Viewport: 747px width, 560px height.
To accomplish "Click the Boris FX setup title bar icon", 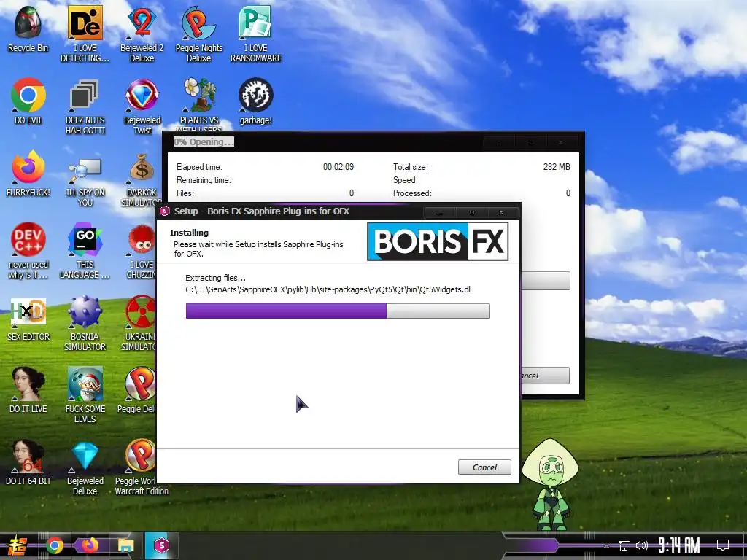I will 165,211.
